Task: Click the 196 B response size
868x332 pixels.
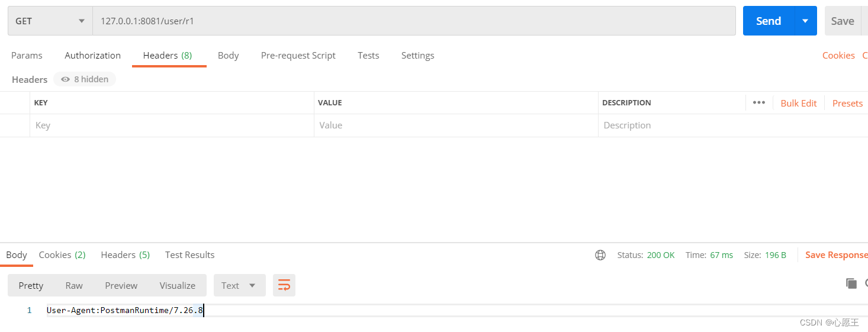Action: (776, 255)
